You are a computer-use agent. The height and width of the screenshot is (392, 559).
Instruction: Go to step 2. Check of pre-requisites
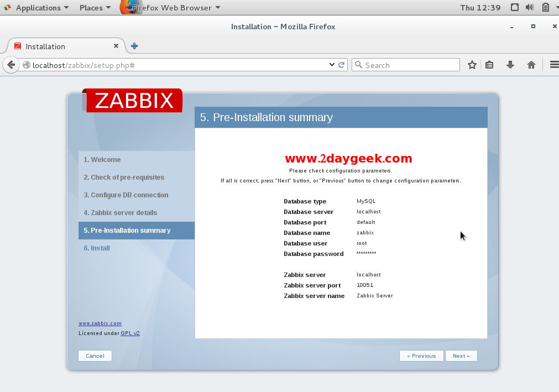(124, 177)
